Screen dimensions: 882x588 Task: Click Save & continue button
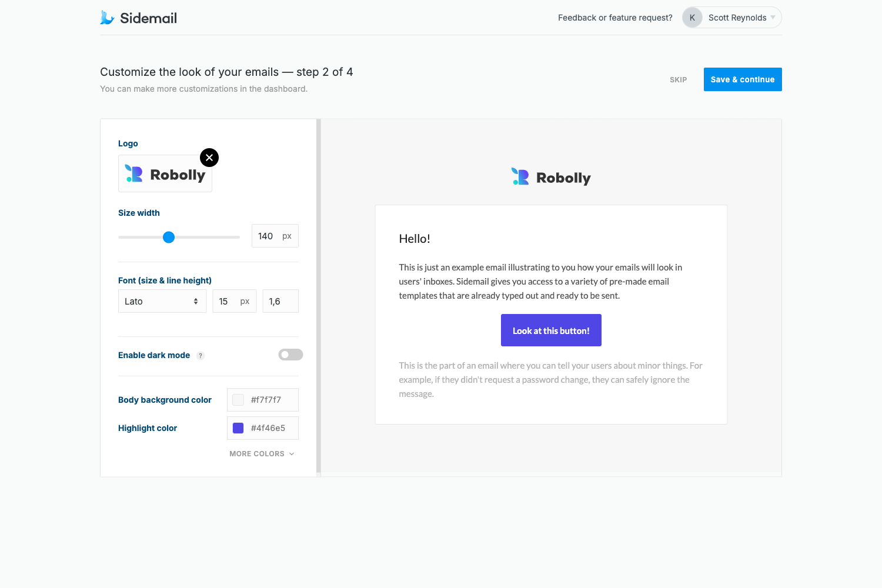pos(743,79)
